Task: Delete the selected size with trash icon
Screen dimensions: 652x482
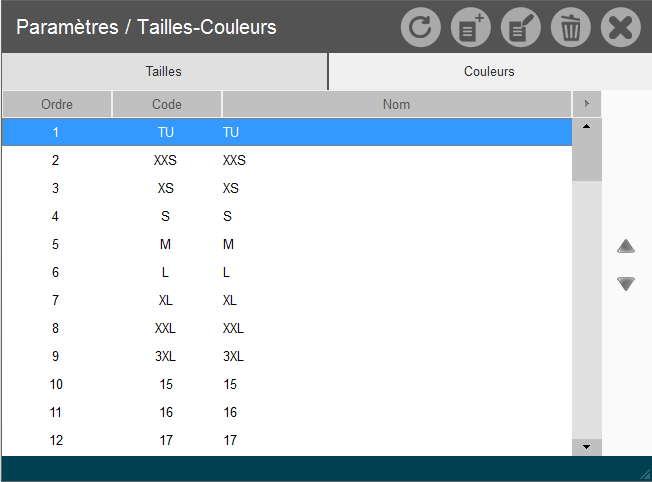Action: 571,27
